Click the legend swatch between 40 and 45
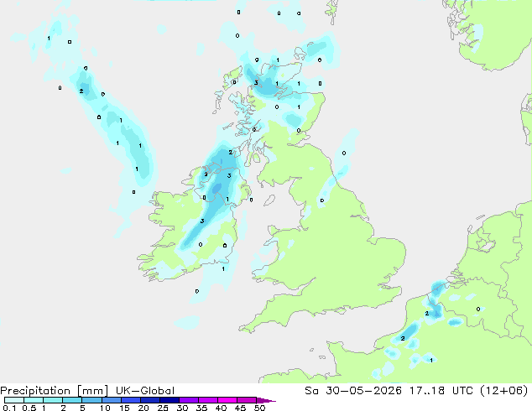 point(227,400)
